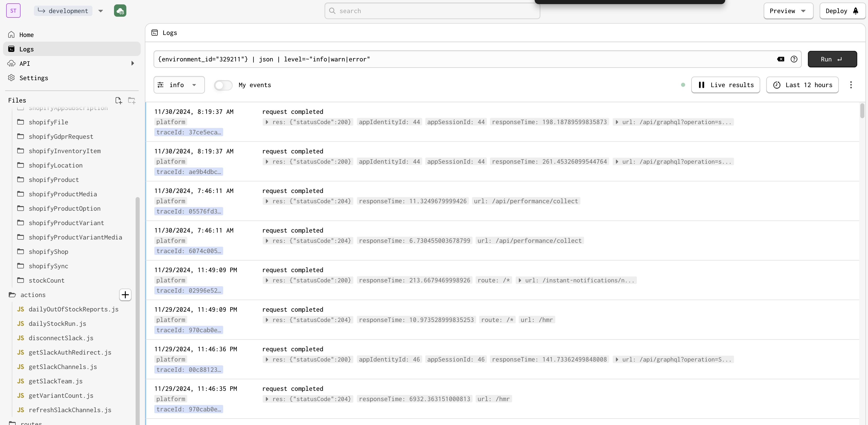
Task: Create a new folder in the Files panel
Action: point(131,100)
